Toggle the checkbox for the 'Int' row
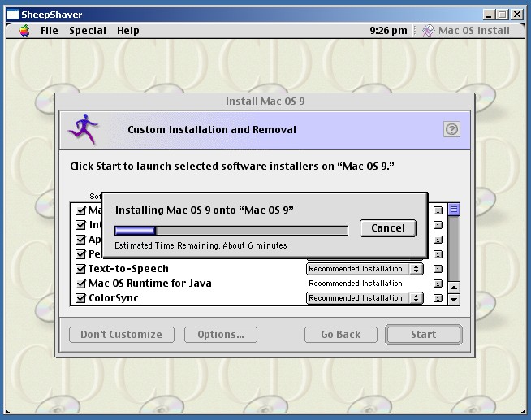Viewport: 531px width, 420px height. tap(80, 225)
